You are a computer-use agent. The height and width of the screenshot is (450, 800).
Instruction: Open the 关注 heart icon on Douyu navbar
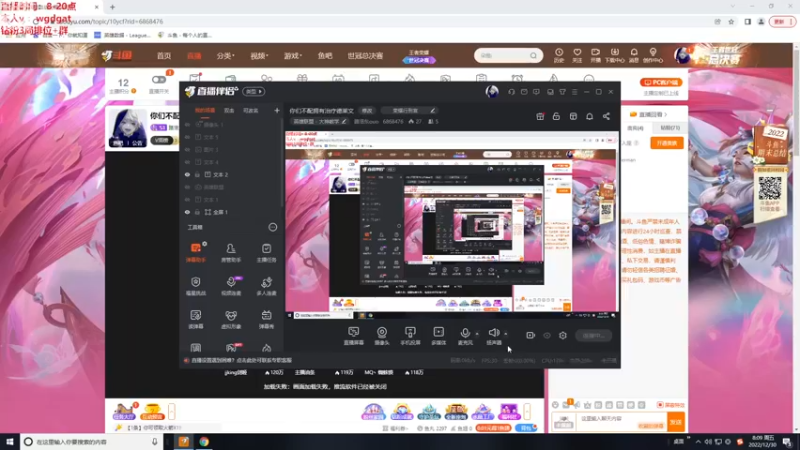click(577, 55)
